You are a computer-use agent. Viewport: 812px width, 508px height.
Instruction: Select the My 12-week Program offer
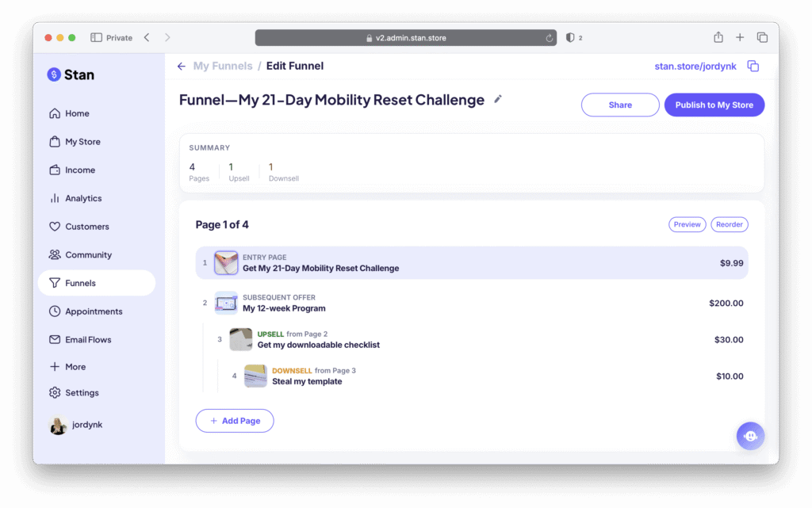(472, 304)
